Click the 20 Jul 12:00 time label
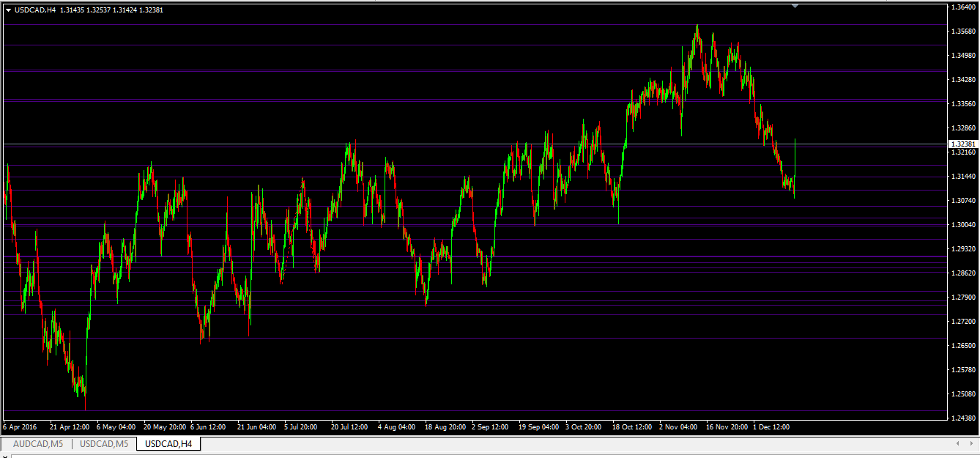The image size is (980, 458). click(x=351, y=426)
